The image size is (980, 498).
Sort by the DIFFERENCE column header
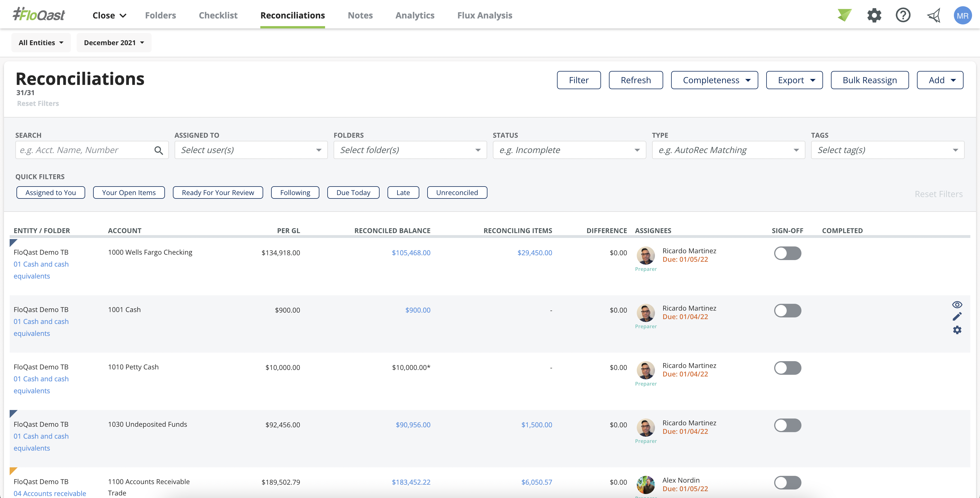pyautogui.click(x=606, y=231)
